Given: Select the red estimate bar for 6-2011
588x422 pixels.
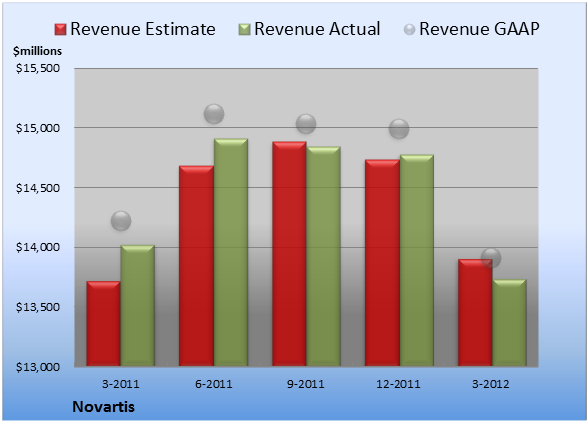Looking at the screenshot, I should tap(196, 266).
